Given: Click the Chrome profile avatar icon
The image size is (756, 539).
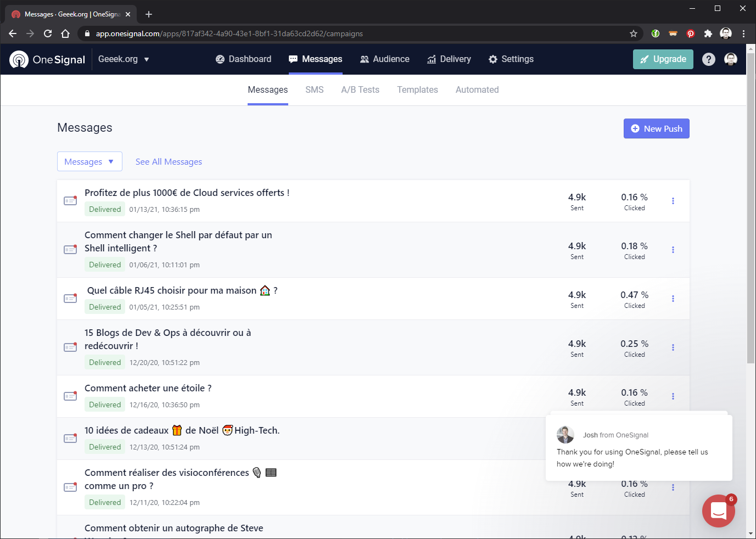Looking at the screenshot, I should (x=726, y=33).
